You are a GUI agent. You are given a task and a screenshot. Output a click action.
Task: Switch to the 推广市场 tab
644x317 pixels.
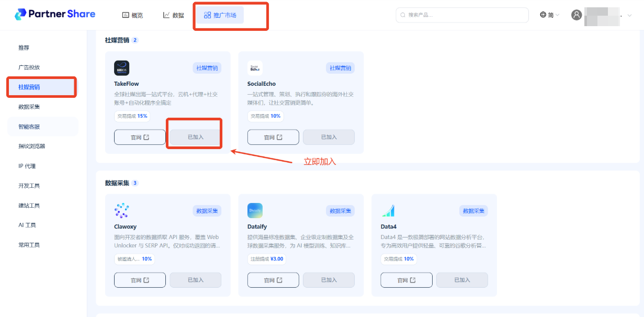[x=220, y=15]
